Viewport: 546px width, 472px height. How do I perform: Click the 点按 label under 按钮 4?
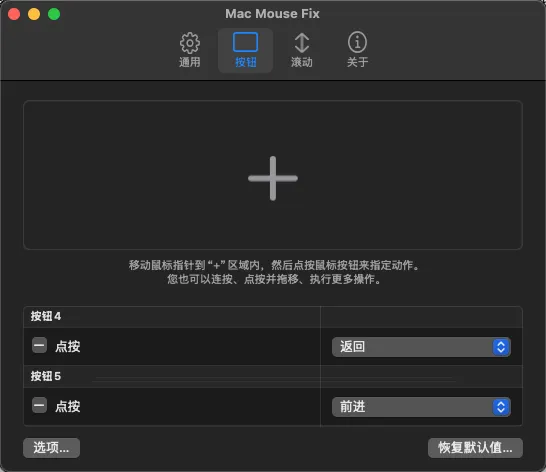coord(68,347)
